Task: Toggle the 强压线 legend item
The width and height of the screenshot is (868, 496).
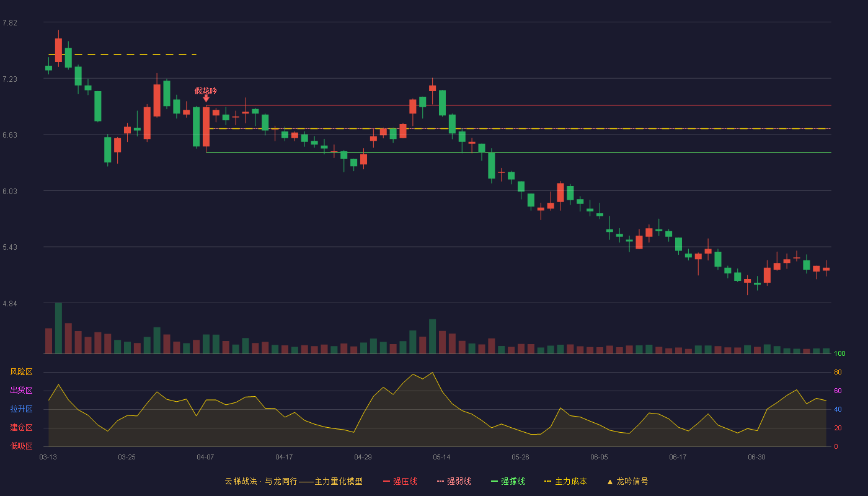Action: [x=400, y=481]
